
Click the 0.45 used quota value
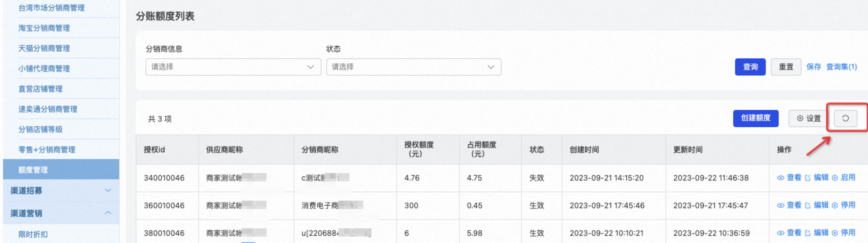[x=474, y=206]
